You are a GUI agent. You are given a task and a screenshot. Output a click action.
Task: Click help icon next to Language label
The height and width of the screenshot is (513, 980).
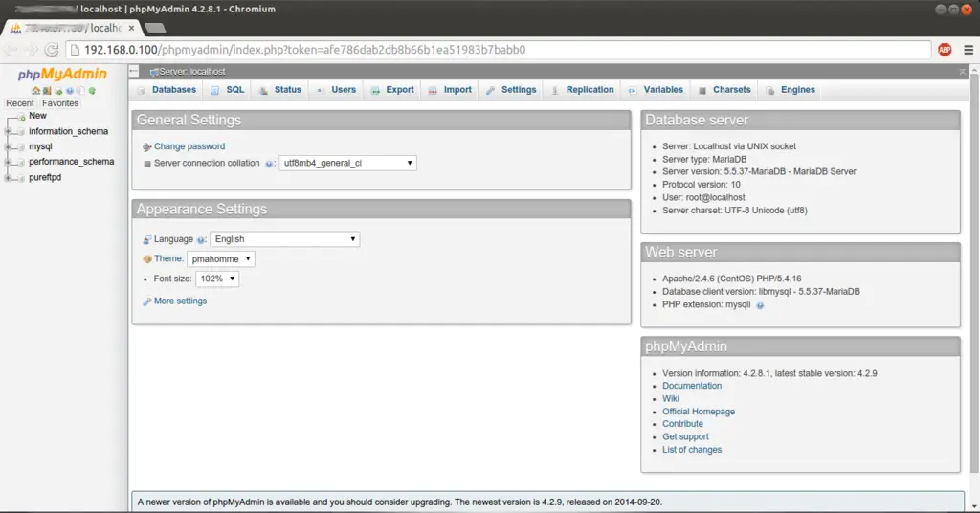coord(201,240)
